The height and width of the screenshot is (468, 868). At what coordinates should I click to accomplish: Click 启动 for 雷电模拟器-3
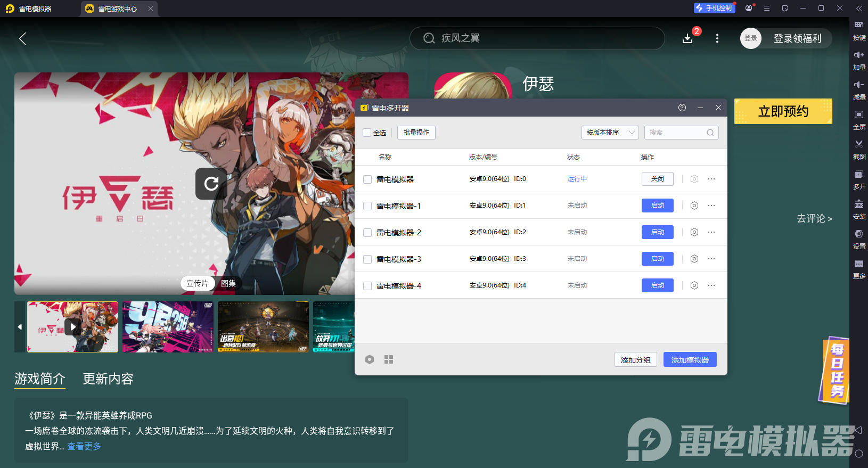[x=658, y=259]
